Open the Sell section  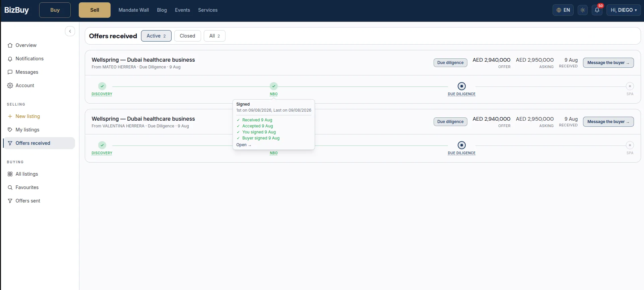coord(94,10)
